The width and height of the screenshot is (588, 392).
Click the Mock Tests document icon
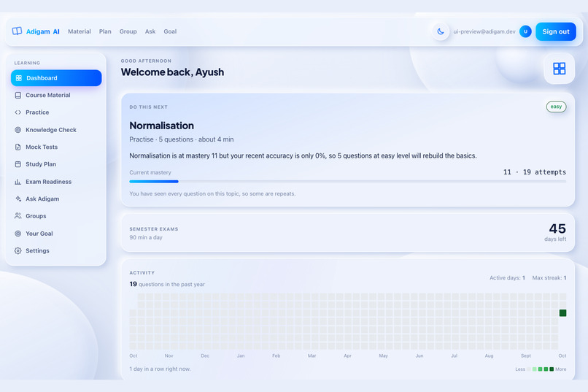(18, 147)
